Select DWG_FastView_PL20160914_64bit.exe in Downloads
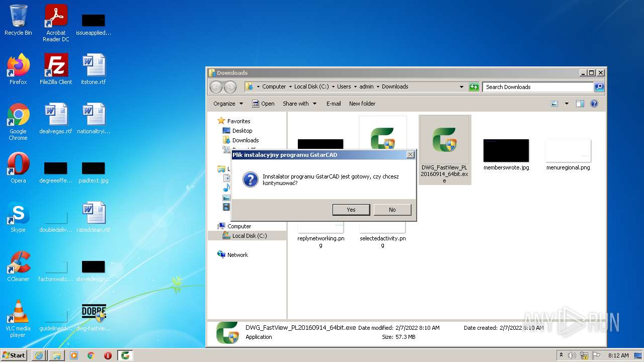 click(445, 150)
